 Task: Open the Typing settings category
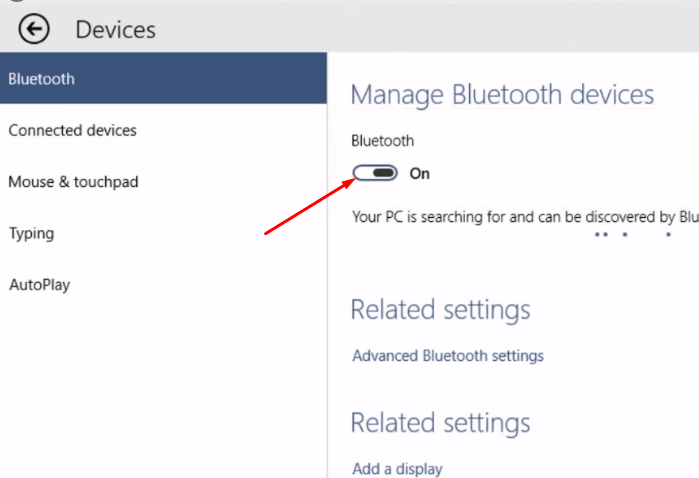[x=31, y=234]
